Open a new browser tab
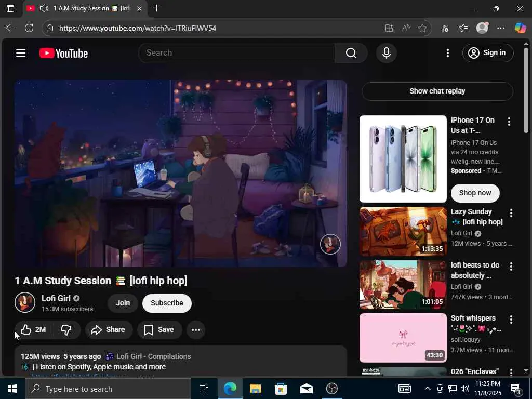This screenshot has width=532, height=399. pyautogui.click(x=156, y=8)
